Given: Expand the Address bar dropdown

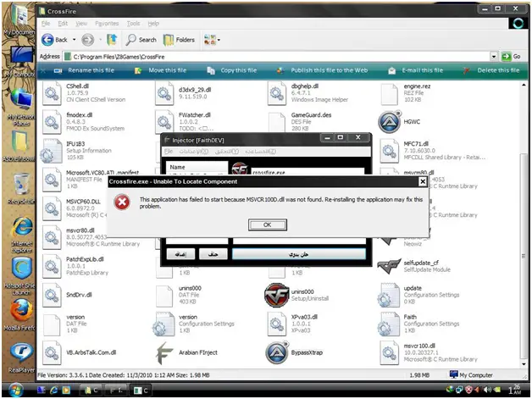Looking at the screenshot, I should (x=494, y=57).
